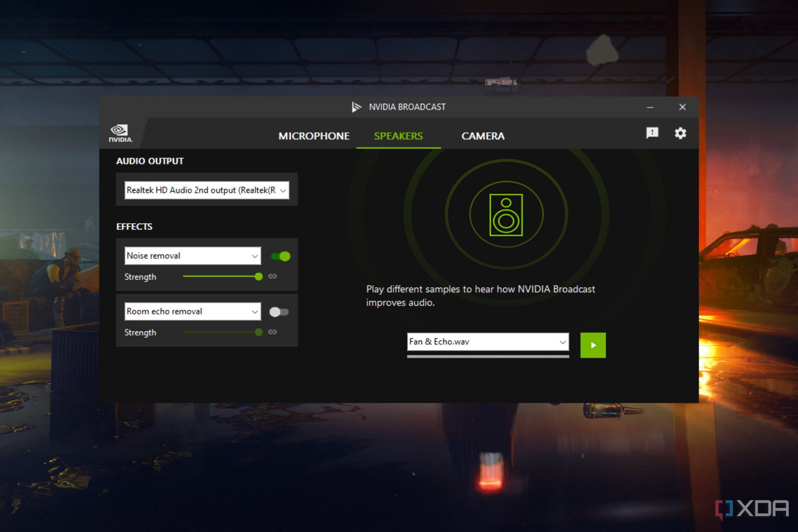Adjust the Room echo removal strength slider
Viewport: 798px width, 532px height.
(x=223, y=332)
